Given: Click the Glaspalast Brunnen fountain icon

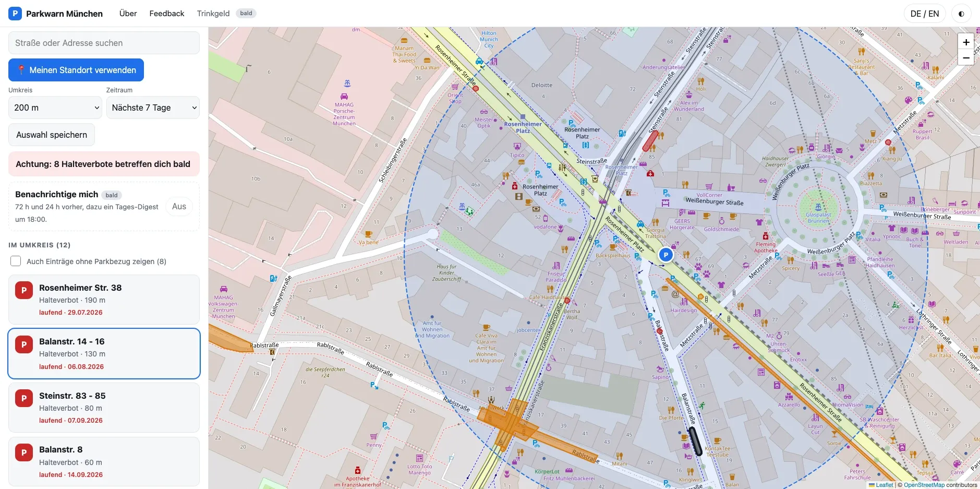Looking at the screenshot, I should click(x=818, y=207).
